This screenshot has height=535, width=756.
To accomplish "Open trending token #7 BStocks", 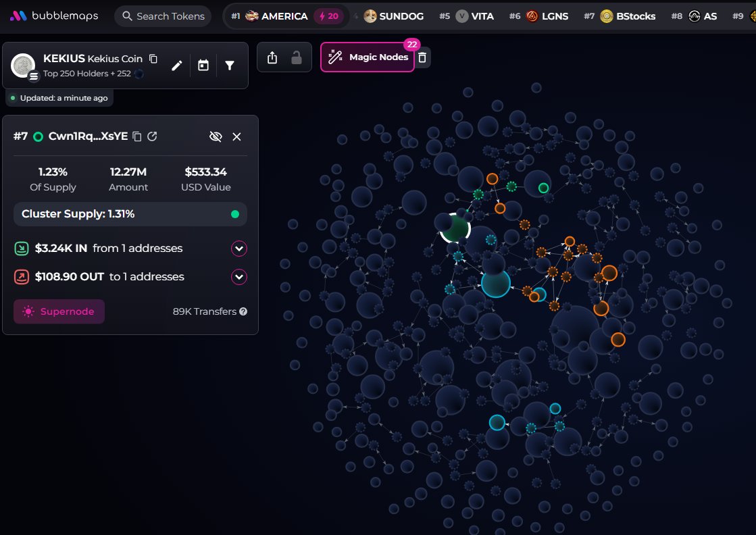I will click(x=620, y=16).
